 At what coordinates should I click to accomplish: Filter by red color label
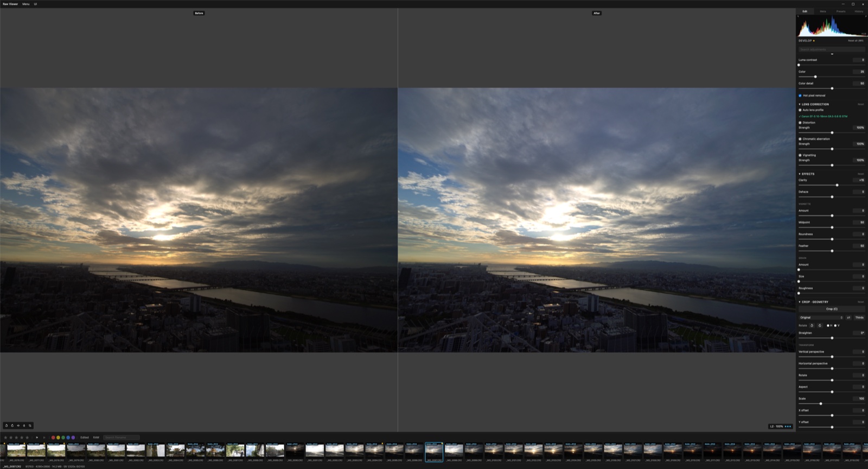tap(53, 438)
